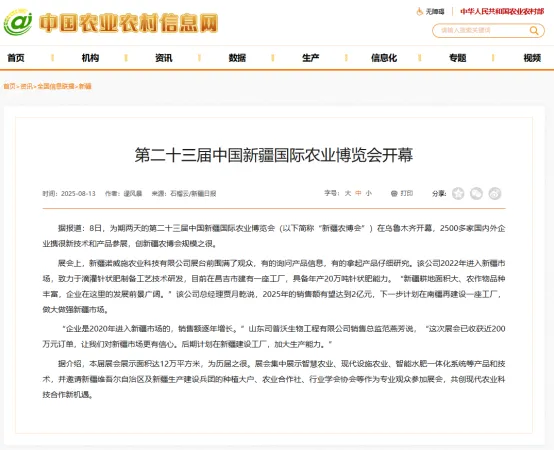
Task: Click the 打印 print text link
Action: pos(407,193)
